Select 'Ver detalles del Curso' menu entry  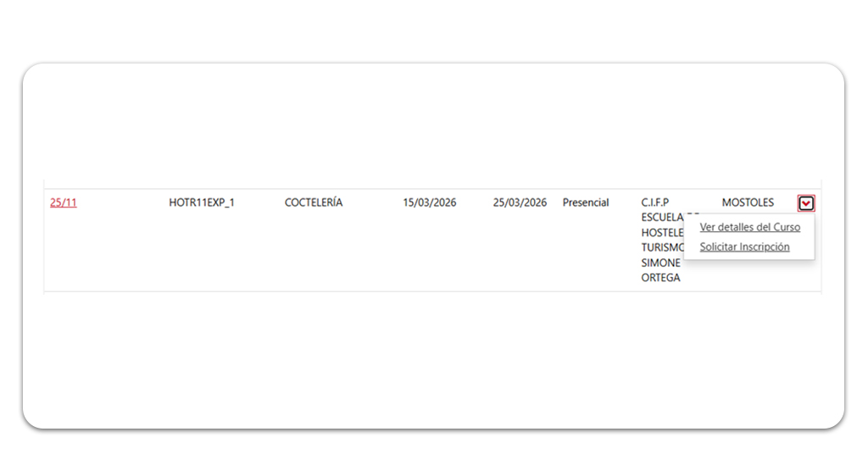pos(749,227)
